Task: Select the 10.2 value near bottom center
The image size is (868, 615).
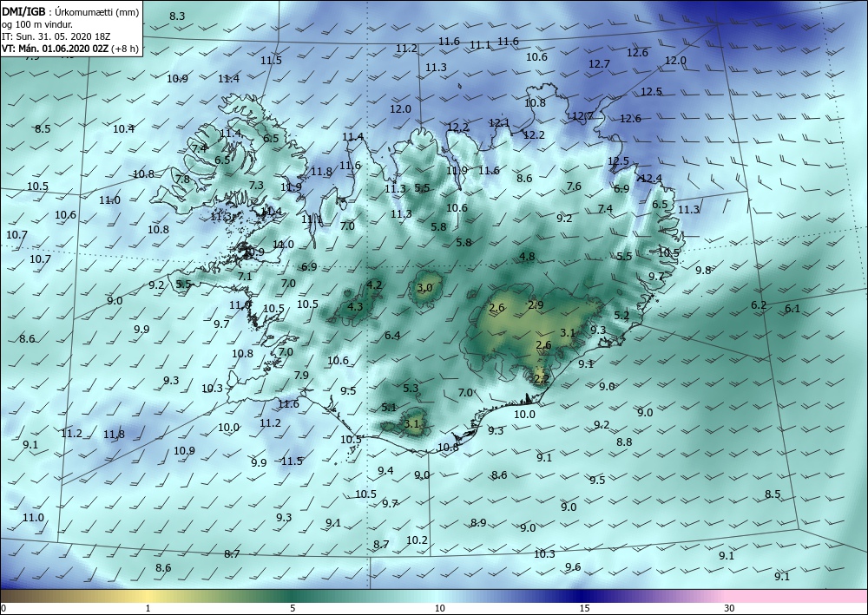Action: point(417,540)
